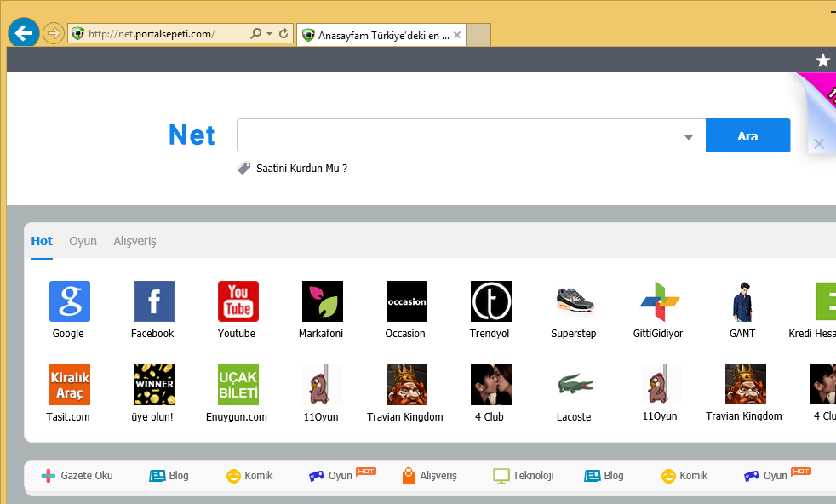Open the 11Oyun icon beside Enuygun.com
This screenshot has height=504, width=836.
coord(322,385)
